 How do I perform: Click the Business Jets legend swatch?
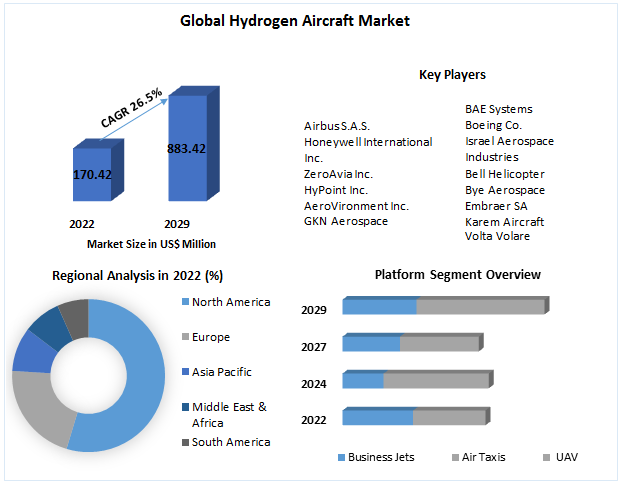[x=341, y=457]
